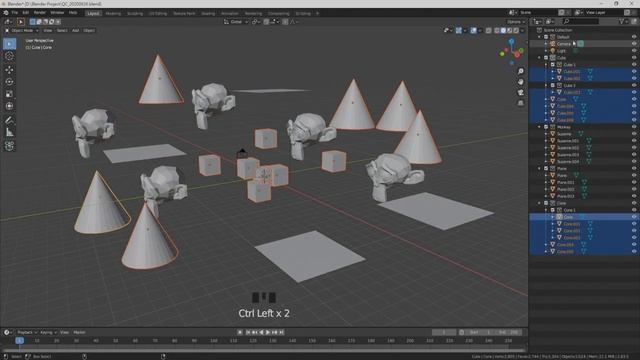
Task: Toggle visibility eye for Camera
Action: click(634, 44)
